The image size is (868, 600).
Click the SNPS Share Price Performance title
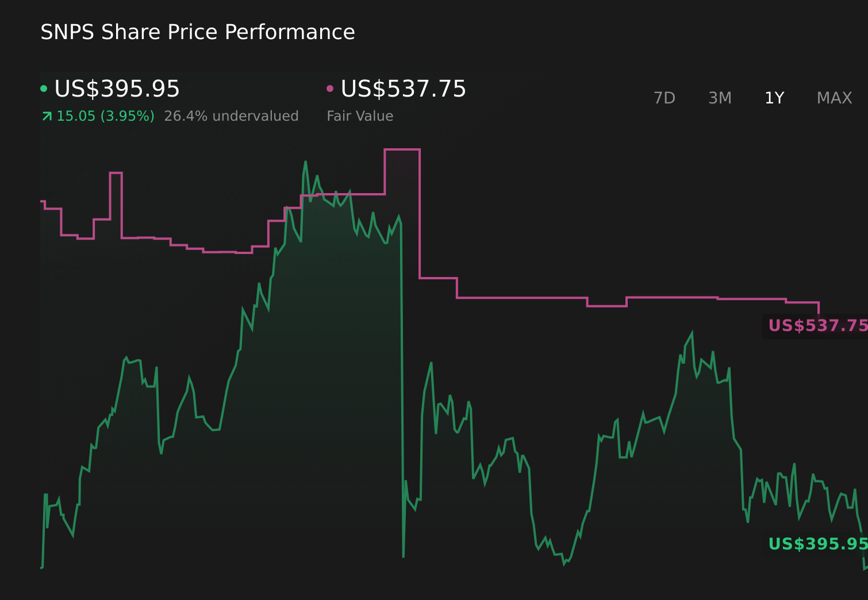197,32
